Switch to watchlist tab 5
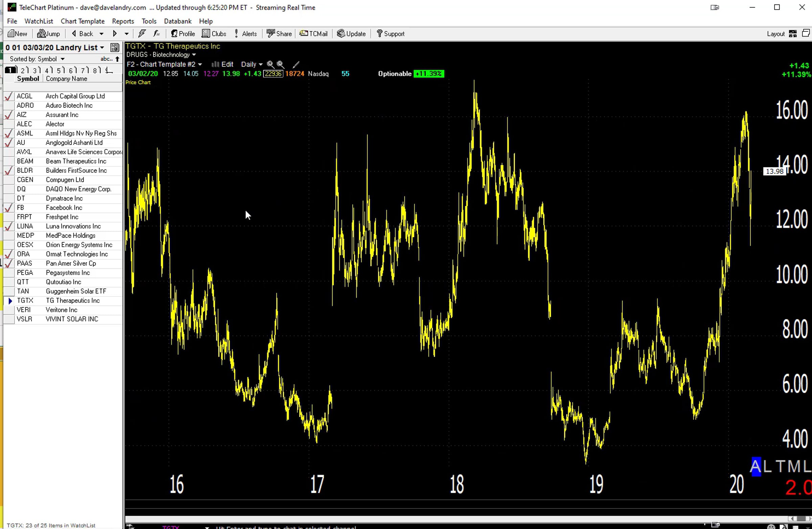Screen dimensions: 812x529 pos(59,70)
